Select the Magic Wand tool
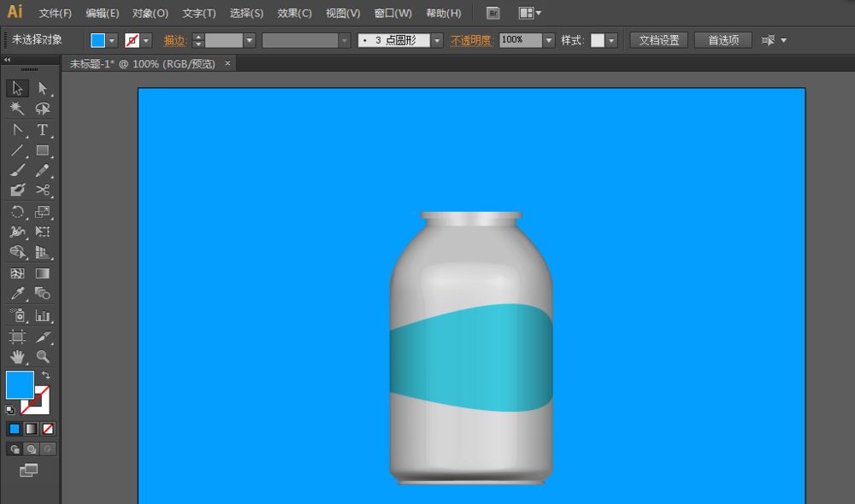 click(17, 108)
